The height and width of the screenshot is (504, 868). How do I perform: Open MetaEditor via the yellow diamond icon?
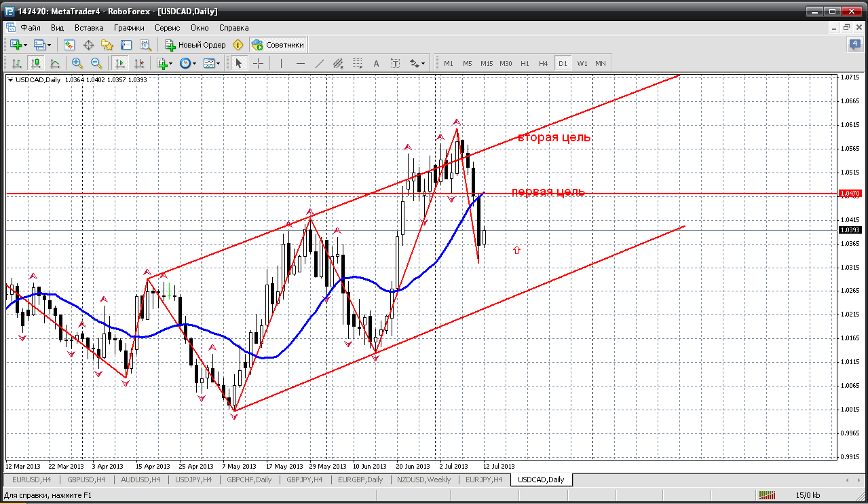[238, 45]
